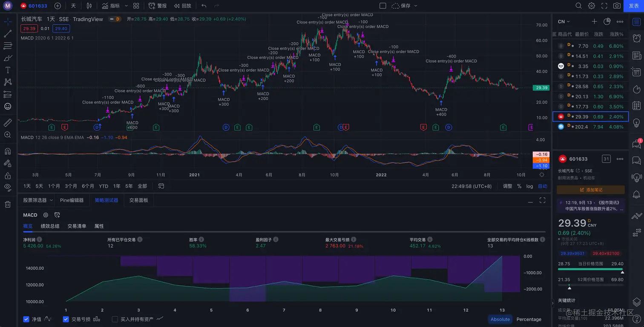The image size is (644, 327).
Task: Click the 净利润 info tooltip icon
Action: pyautogui.click(x=39, y=240)
